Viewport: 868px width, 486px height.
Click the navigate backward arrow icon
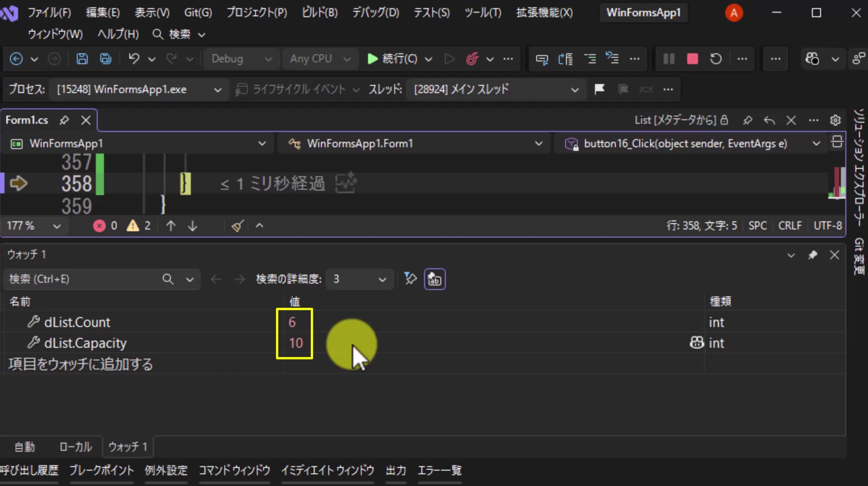point(16,59)
